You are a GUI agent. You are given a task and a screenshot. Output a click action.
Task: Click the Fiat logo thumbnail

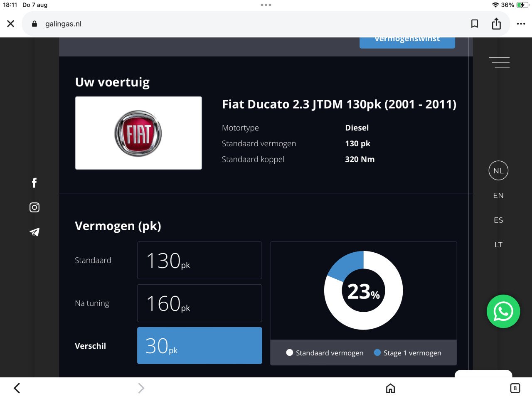coord(138,133)
